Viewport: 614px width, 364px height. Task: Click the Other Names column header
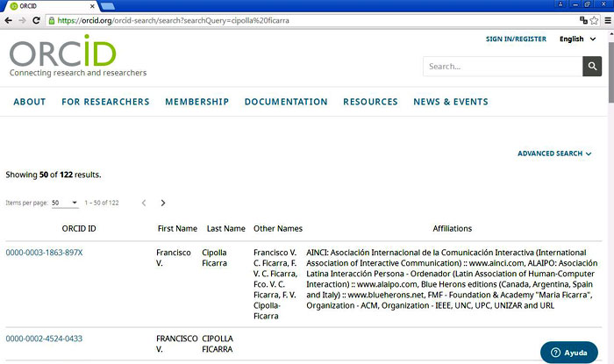click(x=278, y=229)
